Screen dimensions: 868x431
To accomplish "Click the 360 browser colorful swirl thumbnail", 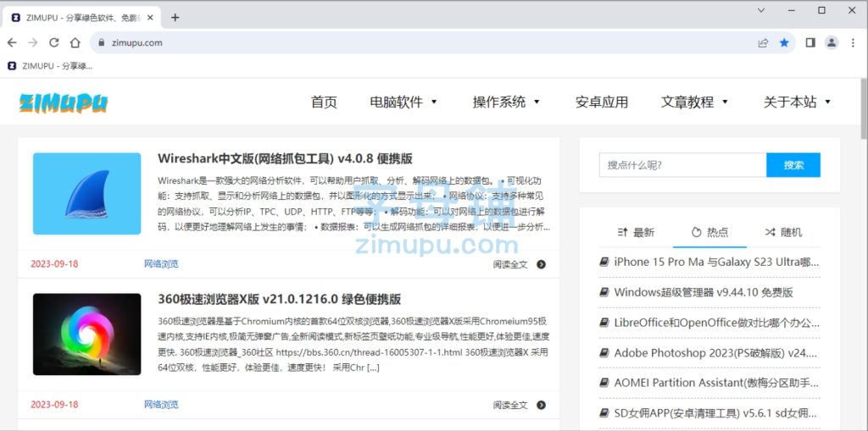I will tap(87, 334).
